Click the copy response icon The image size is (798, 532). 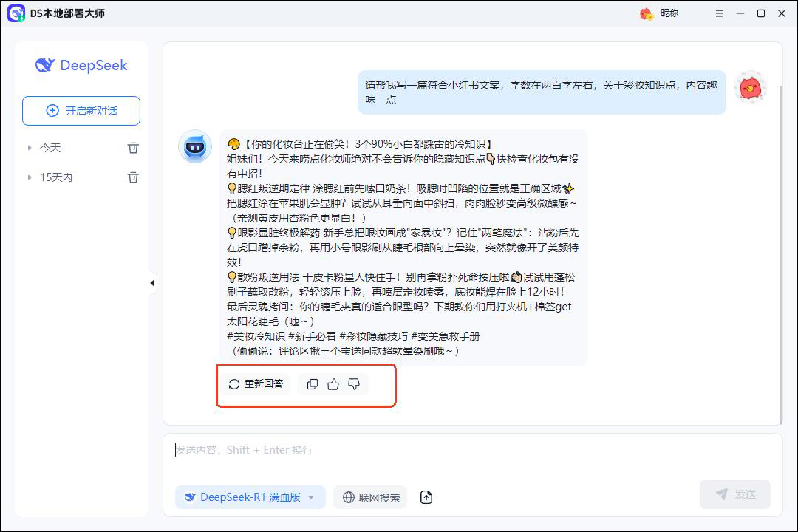click(313, 384)
